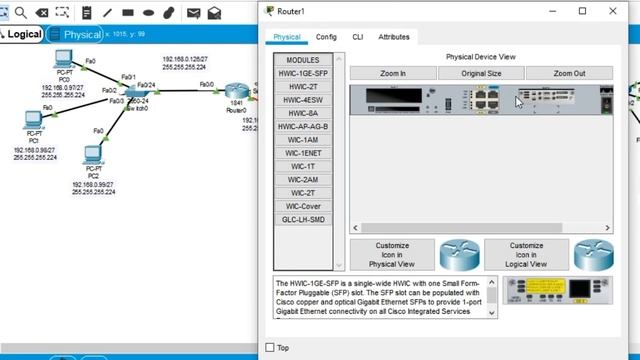Screen dimensions: 640x360
Task: Click PC0 computer icon in workspace
Action: 64,59
